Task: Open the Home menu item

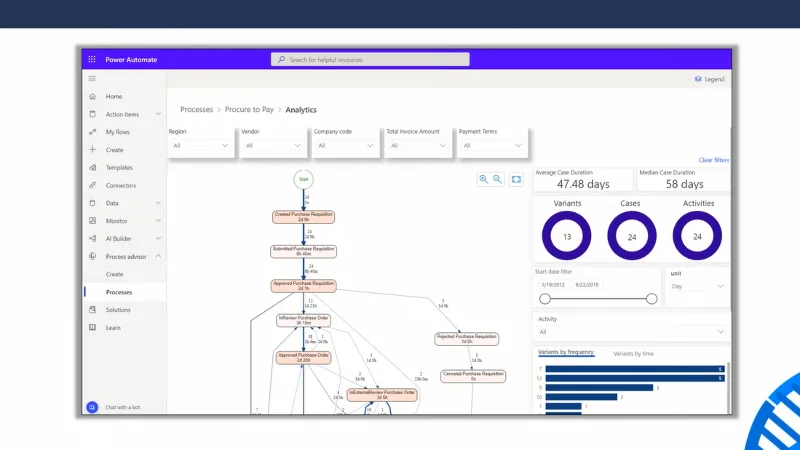Action: pos(114,96)
